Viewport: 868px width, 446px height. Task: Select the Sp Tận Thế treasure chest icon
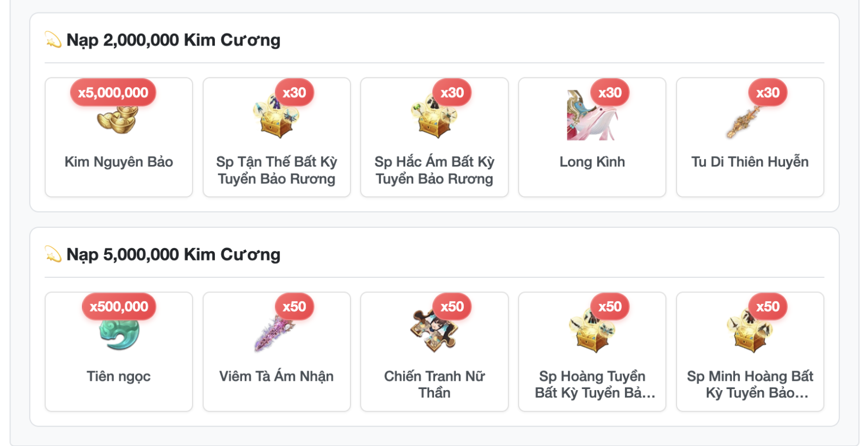point(276,116)
